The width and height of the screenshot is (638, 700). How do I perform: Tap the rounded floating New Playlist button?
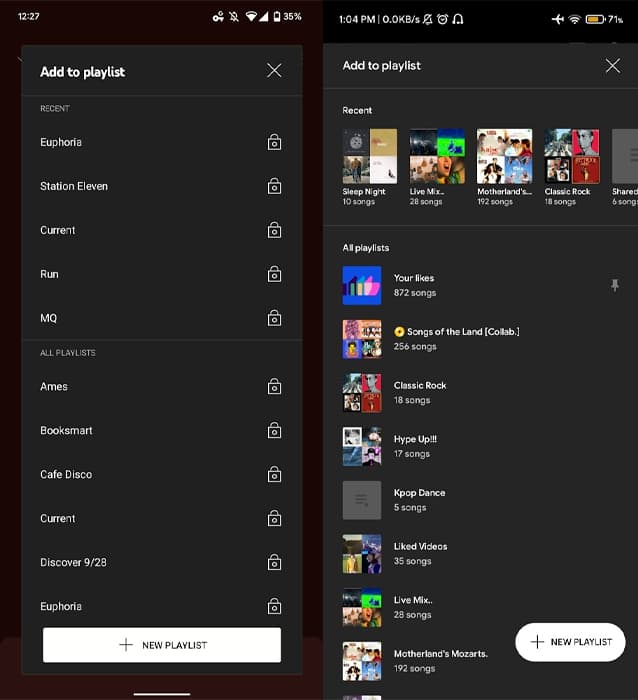point(570,641)
